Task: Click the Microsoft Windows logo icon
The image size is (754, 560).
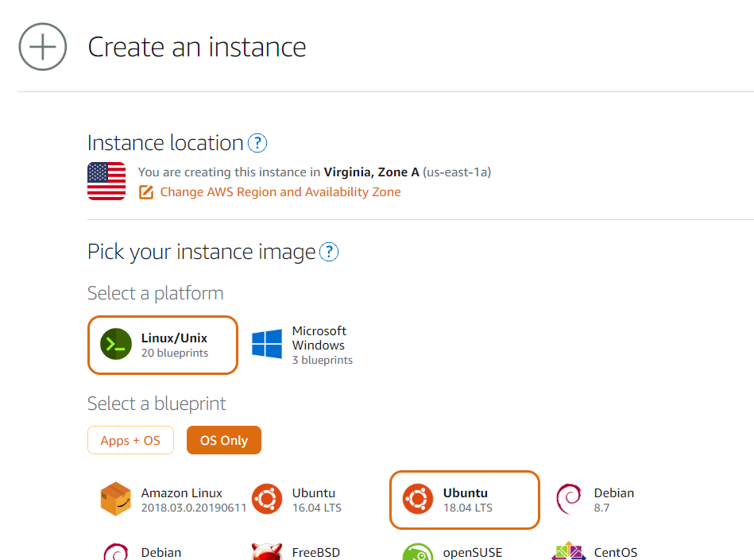Action: [267, 344]
